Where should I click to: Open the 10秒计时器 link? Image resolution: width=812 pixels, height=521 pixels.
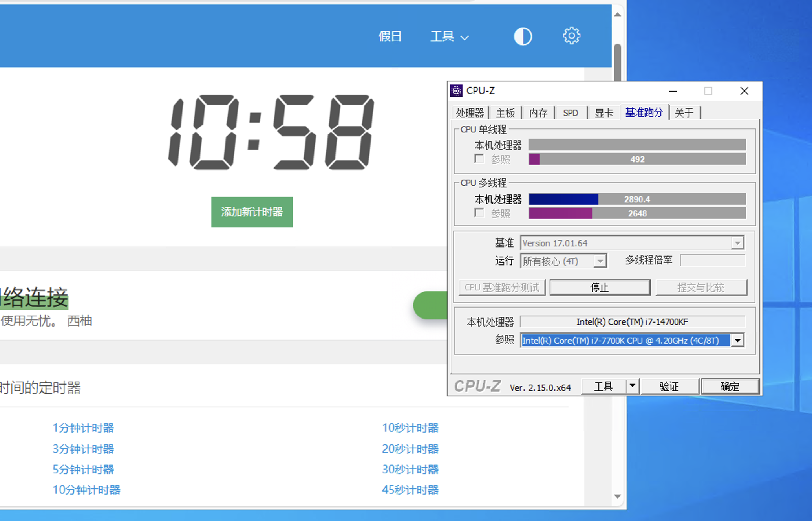click(410, 428)
